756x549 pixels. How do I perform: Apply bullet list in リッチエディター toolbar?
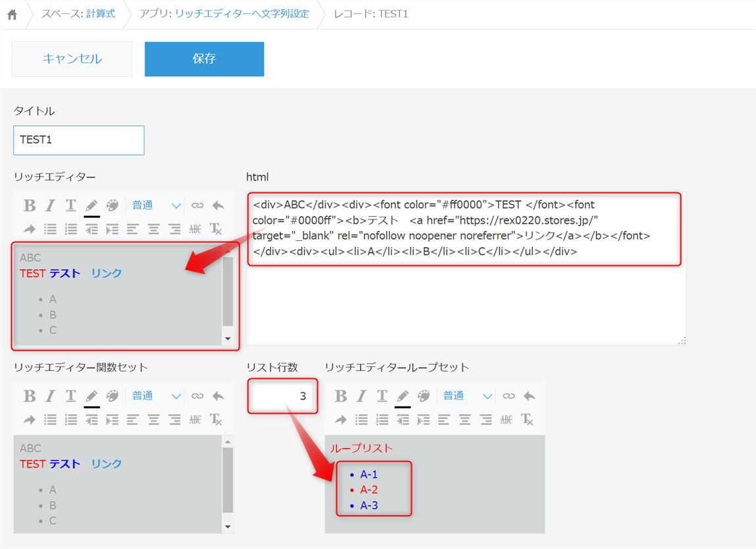pos(50,229)
